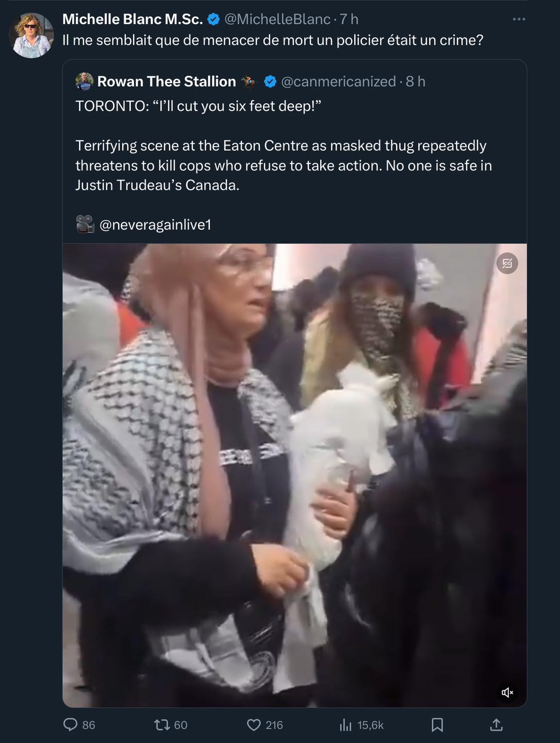Open the @neveragainlive1 mention
The height and width of the screenshot is (743, 560).
(x=155, y=224)
